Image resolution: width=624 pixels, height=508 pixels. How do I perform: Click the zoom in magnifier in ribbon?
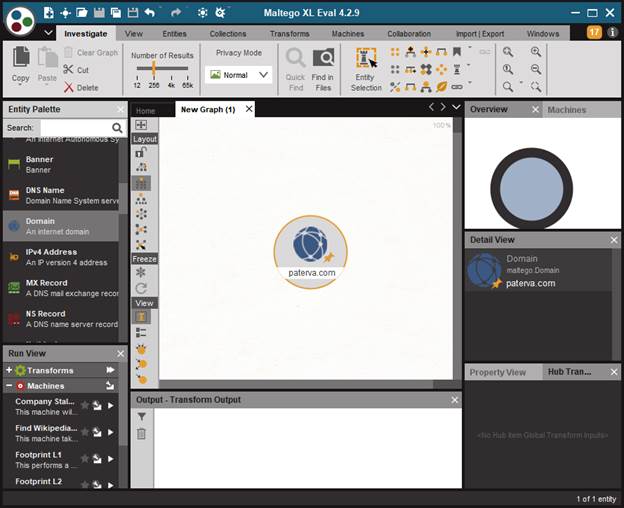tap(536, 52)
